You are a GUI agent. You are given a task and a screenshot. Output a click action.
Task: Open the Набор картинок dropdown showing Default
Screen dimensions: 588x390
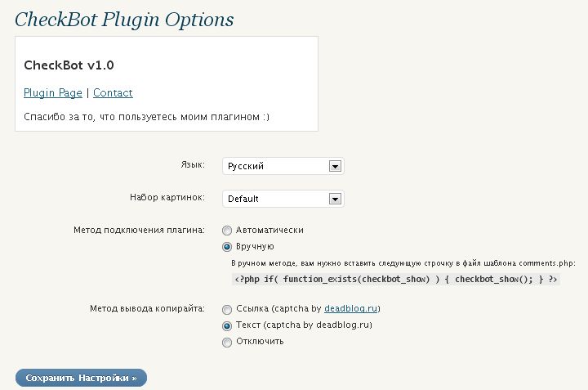click(x=283, y=199)
